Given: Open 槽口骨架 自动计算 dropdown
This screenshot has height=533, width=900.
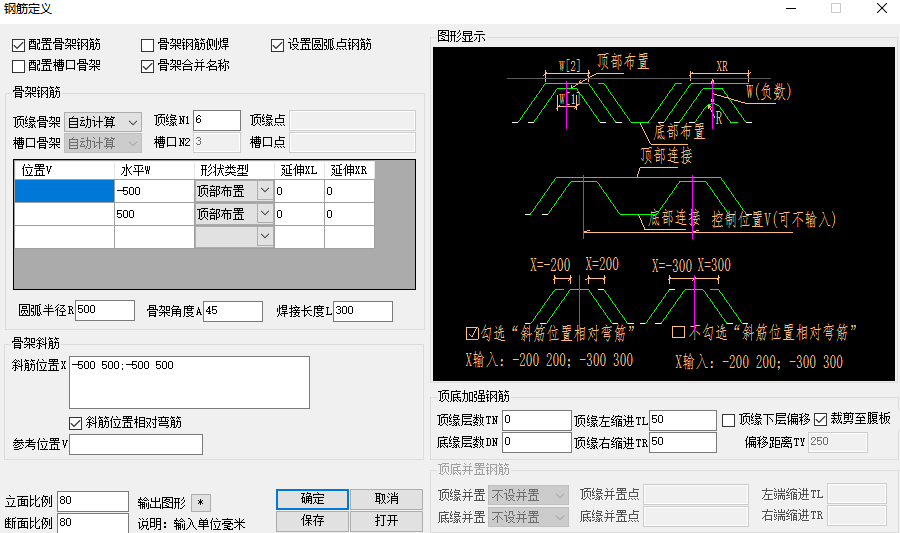Looking at the screenshot, I should tap(103, 143).
